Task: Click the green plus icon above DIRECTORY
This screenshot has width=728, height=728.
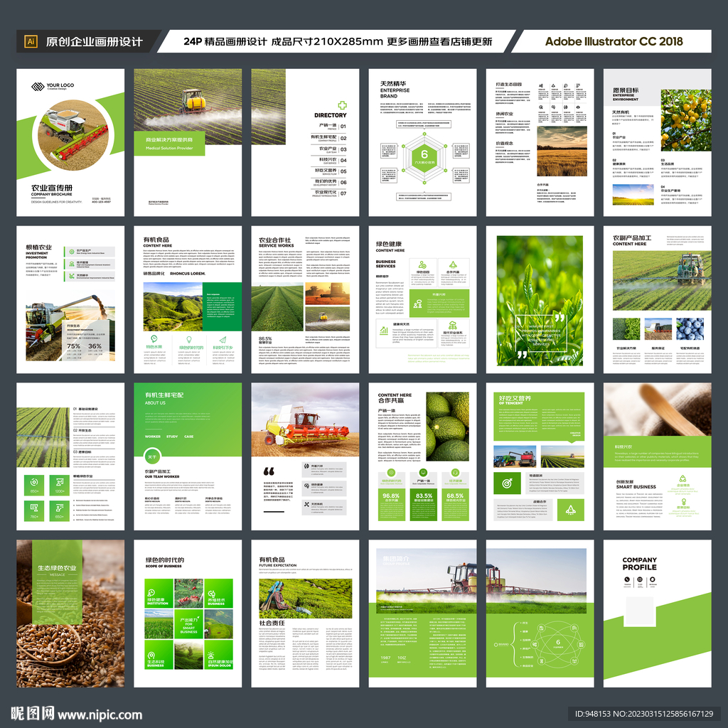Action: coord(342,105)
